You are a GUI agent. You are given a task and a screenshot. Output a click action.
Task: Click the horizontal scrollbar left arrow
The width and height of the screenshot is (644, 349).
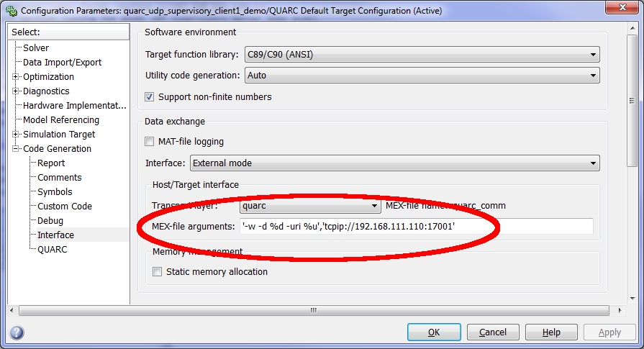coord(12,310)
